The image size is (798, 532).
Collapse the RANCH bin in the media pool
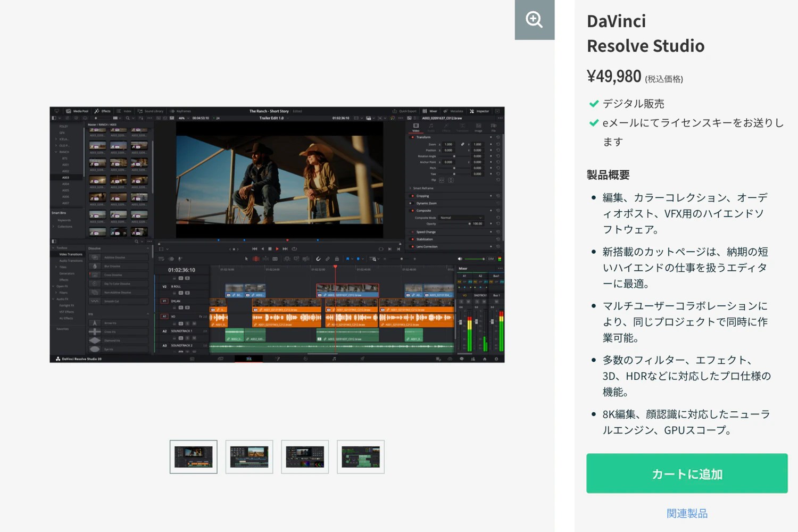click(x=55, y=152)
